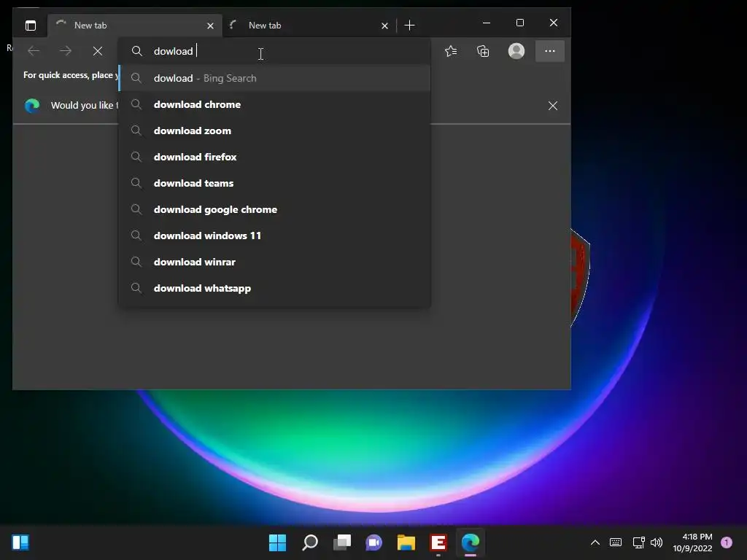
Task: Open a new tab with plus button
Action: 409,26
